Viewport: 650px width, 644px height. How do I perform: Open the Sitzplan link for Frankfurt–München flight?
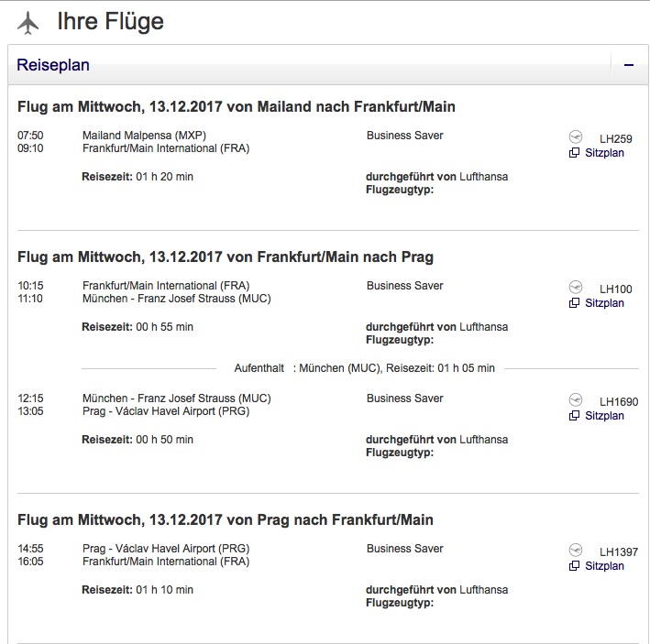pos(604,303)
